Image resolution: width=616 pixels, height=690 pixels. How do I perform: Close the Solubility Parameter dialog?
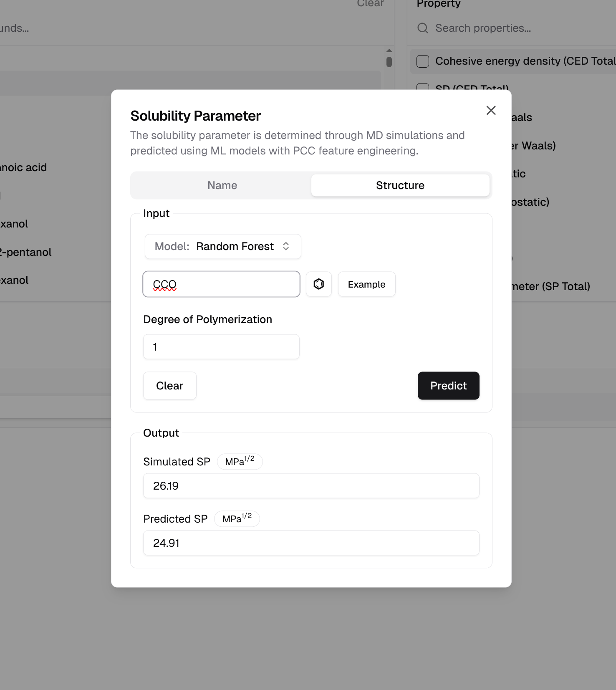tap(491, 110)
